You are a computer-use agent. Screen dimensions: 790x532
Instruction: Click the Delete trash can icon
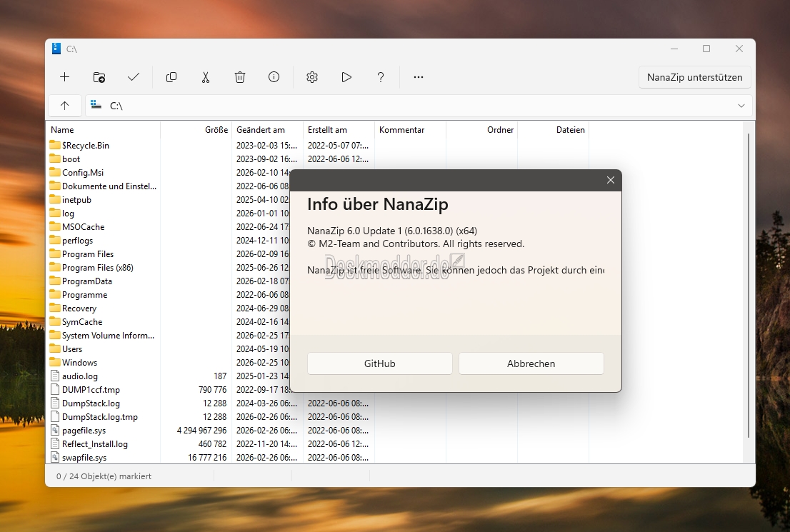coord(240,77)
